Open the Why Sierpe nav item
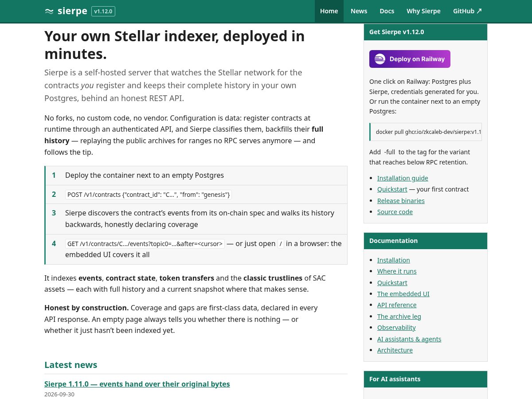 pos(423,11)
